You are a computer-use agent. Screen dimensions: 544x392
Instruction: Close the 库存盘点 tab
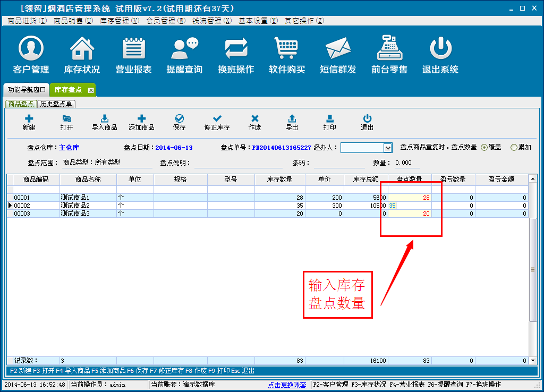[x=91, y=90]
